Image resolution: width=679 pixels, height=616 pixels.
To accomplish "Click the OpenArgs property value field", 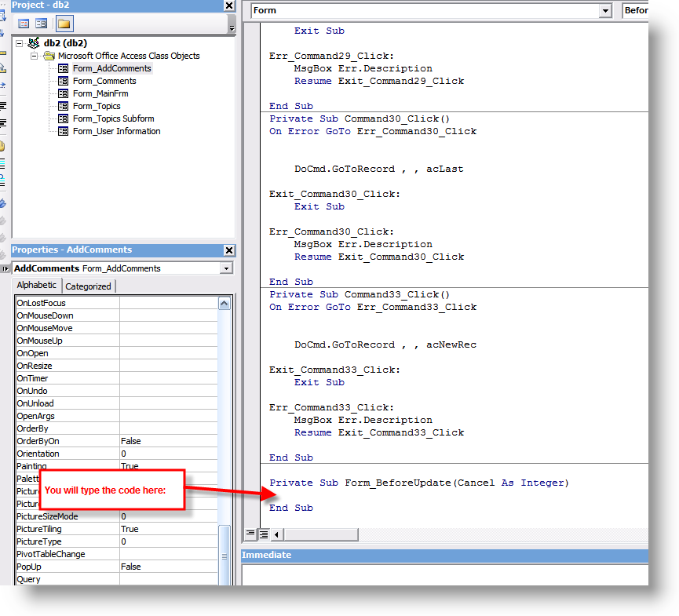I will (169, 416).
